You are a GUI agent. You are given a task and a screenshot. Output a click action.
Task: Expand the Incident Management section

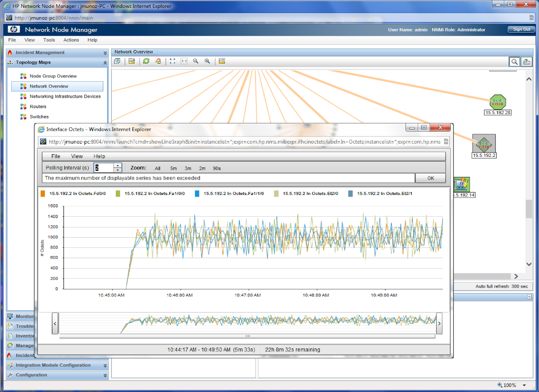(104, 52)
